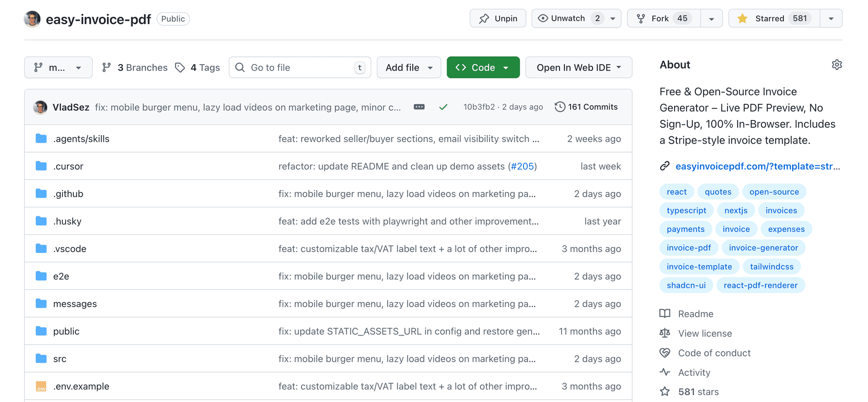Viewport: 868px width, 402px height.
Task: Open the branch selector dropdown
Action: 58,67
